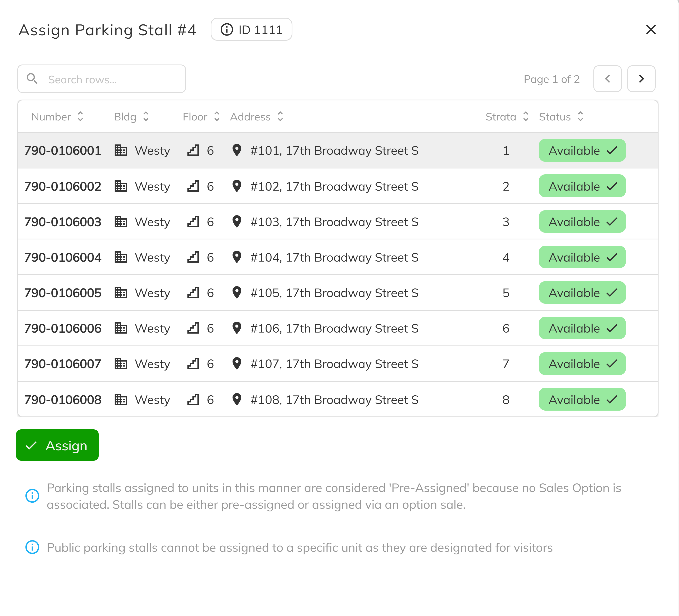Click building icon in row 790-0106002
The height and width of the screenshot is (616, 679).
pyautogui.click(x=121, y=186)
